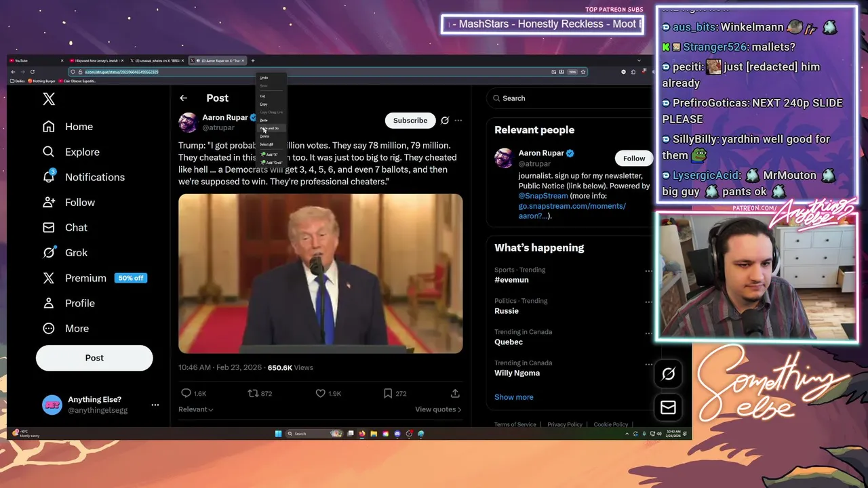Open Explore in the X sidebar
This screenshot has width=868, height=488.
click(x=71, y=152)
